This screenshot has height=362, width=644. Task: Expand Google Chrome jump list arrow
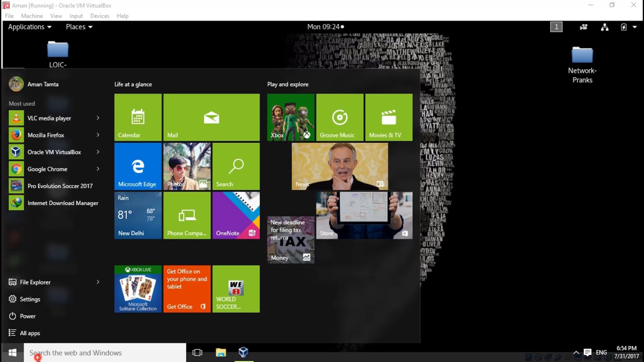[98, 169]
